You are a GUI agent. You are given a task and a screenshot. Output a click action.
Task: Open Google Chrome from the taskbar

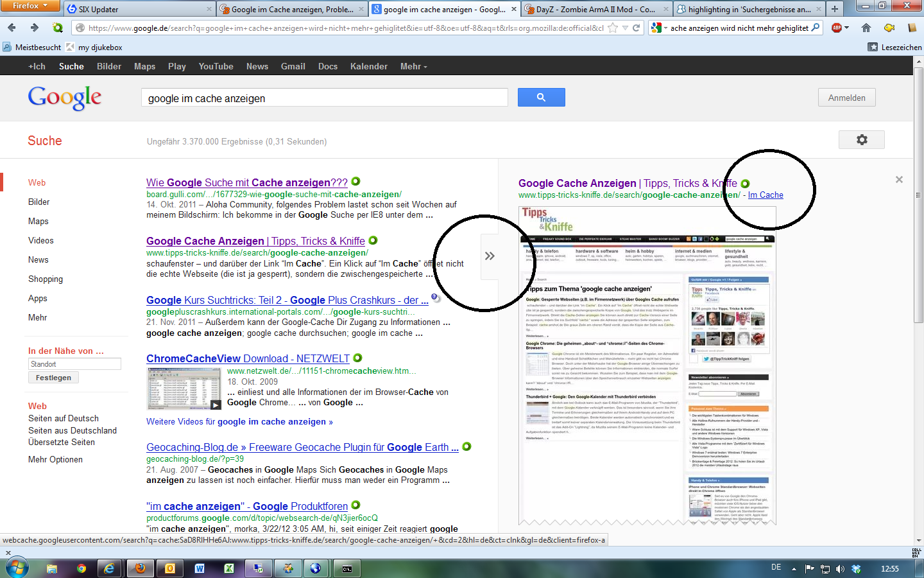point(81,568)
